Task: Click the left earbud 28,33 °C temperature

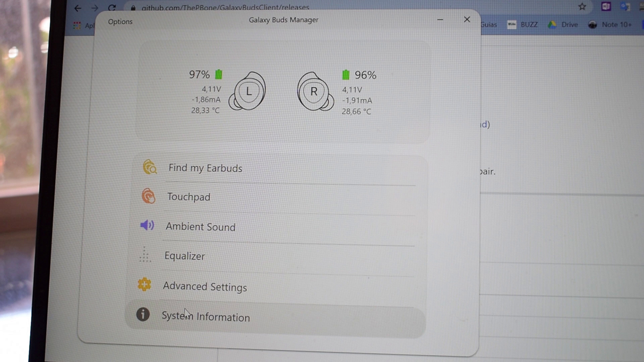Action: [206, 110]
